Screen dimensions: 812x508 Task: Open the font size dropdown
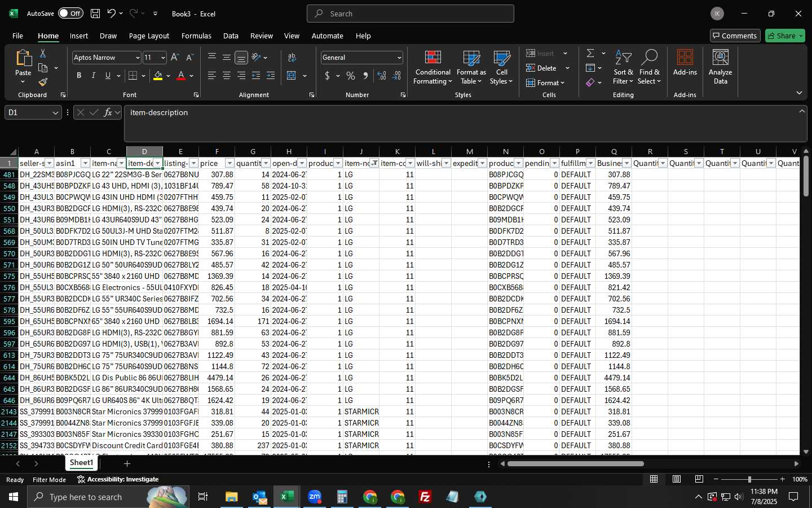(163, 58)
